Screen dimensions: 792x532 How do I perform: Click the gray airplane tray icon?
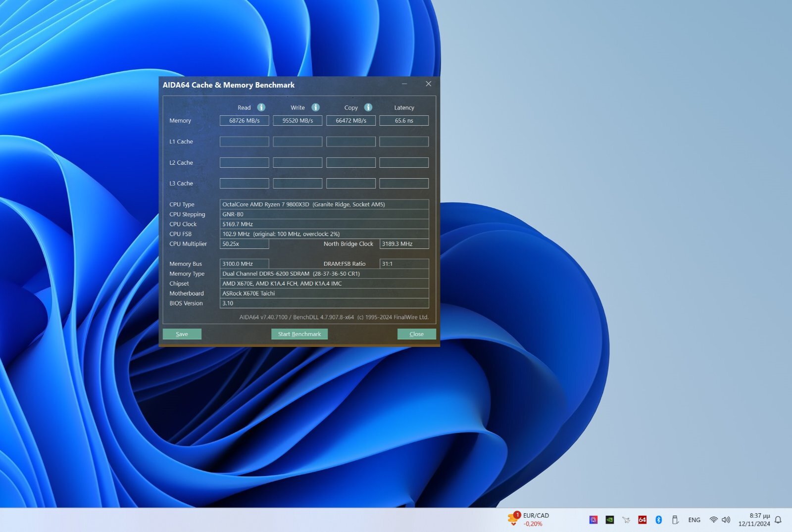(x=626, y=520)
